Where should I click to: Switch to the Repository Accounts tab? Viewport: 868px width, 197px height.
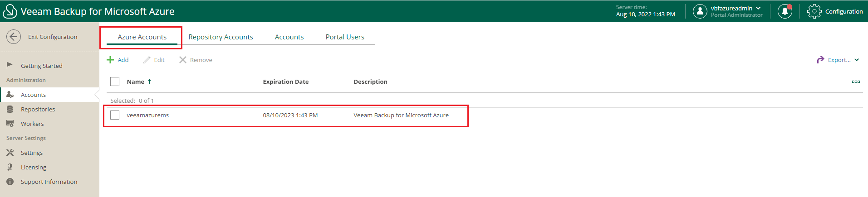tap(221, 37)
